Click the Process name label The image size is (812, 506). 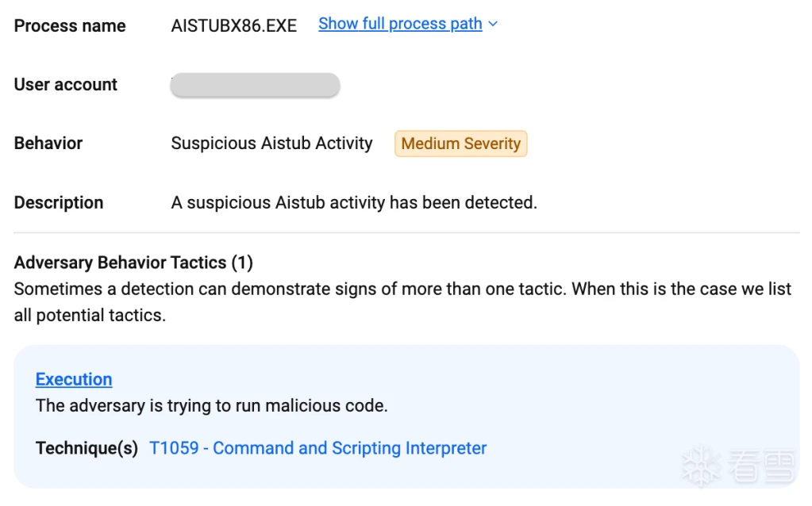point(70,25)
